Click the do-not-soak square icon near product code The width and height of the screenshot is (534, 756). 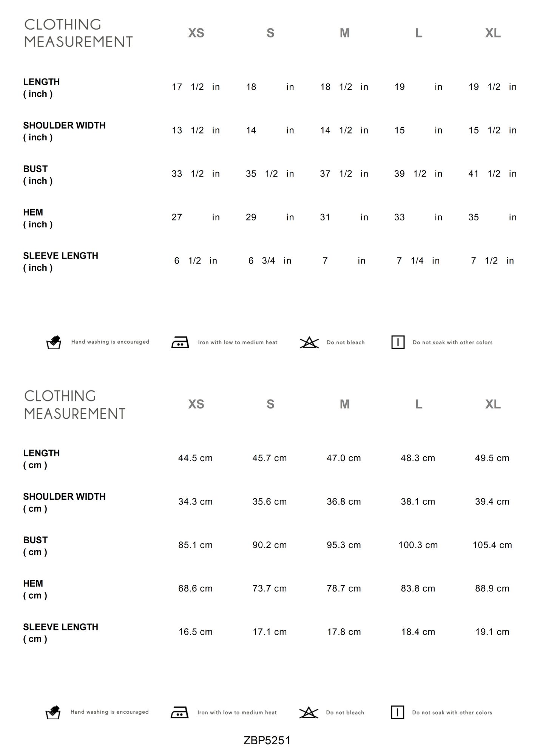(397, 712)
